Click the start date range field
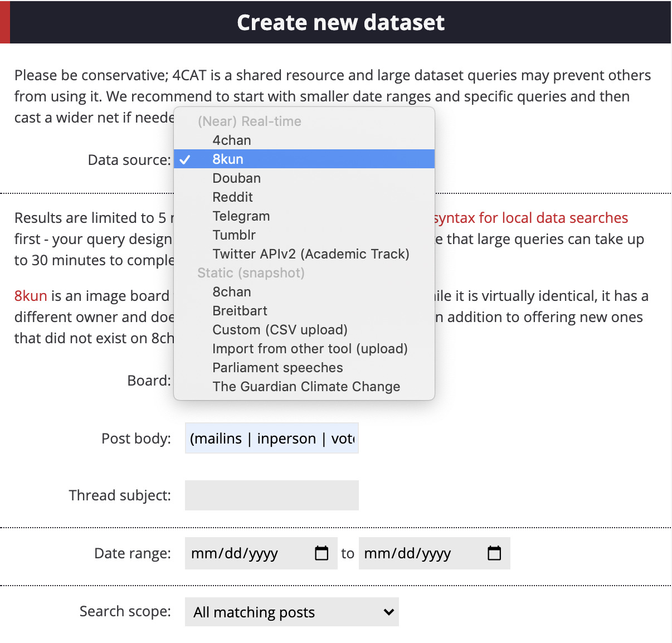Screen dimensions: 672x643 point(261,553)
